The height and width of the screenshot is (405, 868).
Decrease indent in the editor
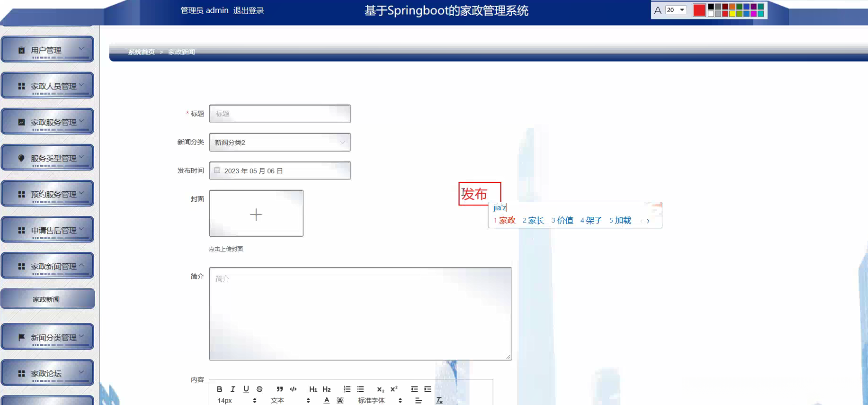tap(414, 389)
